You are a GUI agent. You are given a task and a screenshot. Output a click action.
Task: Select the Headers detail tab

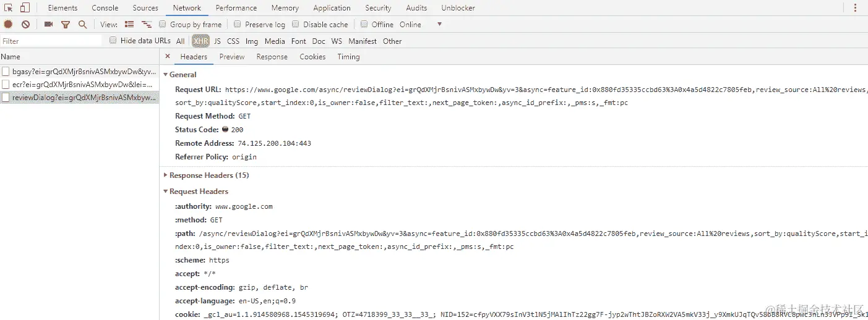[194, 57]
